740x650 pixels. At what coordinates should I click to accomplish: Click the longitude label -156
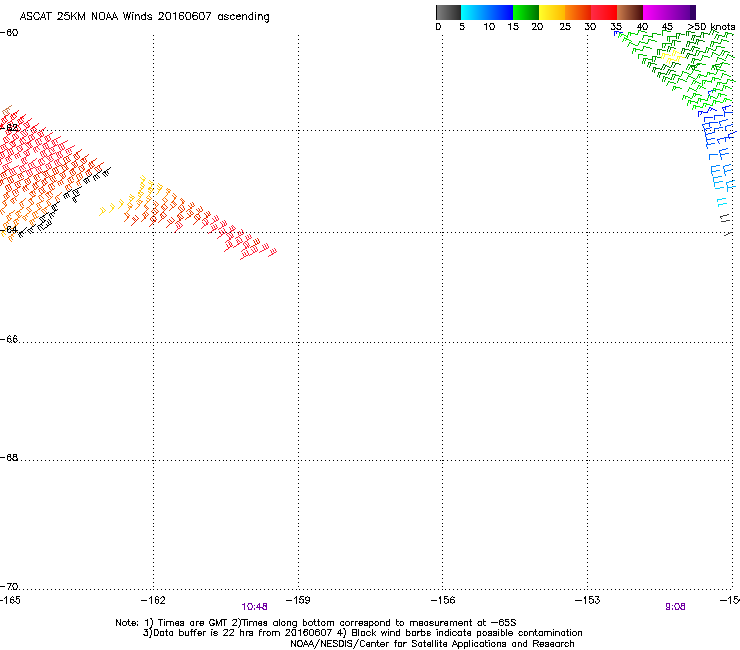click(443, 600)
